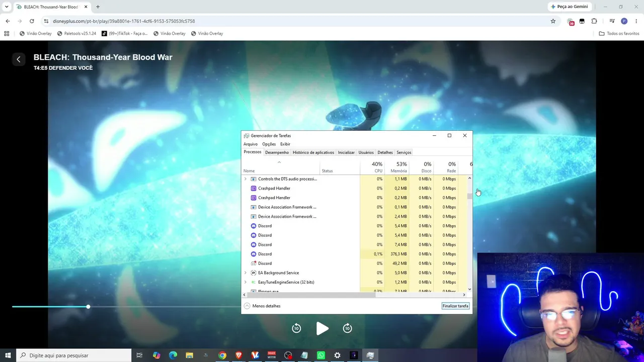
Task: Open Task View on the taskbar
Action: pos(139,355)
